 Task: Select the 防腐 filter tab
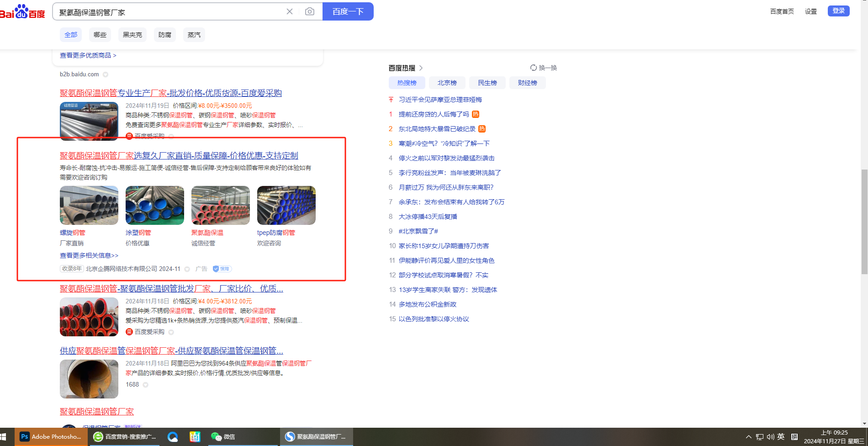pos(165,35)
